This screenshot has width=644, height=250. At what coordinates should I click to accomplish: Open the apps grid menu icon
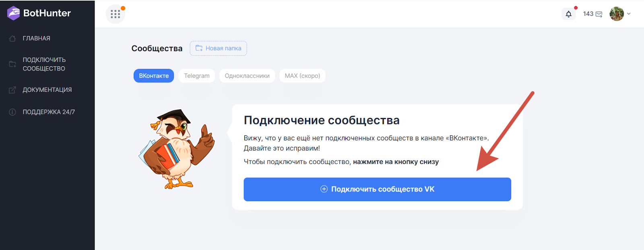coord(116,14)
